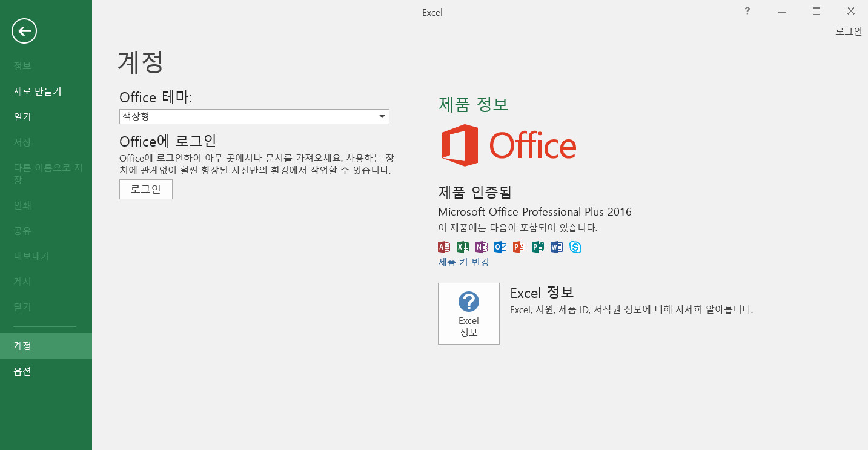Click the Skype for Business icon
The height and width of the screenshot is (450, 868).
tap(575, 247)
